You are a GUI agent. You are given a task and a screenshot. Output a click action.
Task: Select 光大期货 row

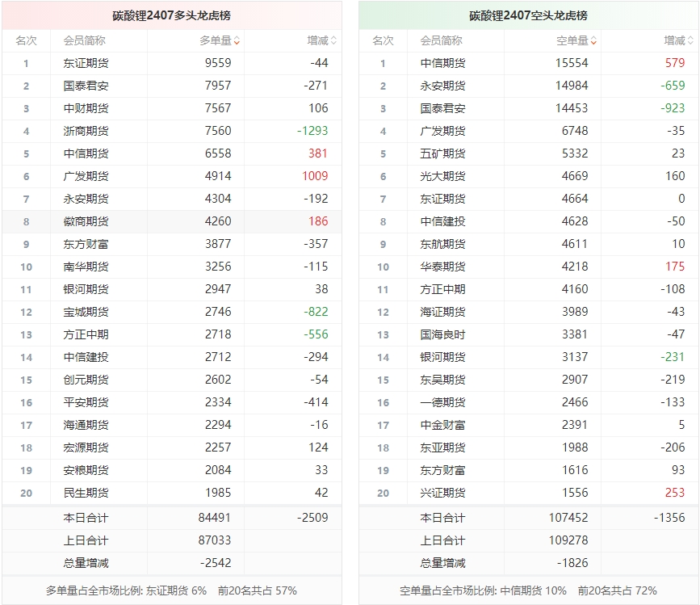coord(529,176)
